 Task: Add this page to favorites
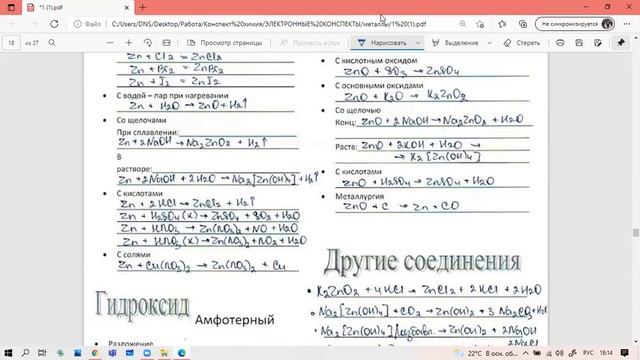tap(480, 24)
